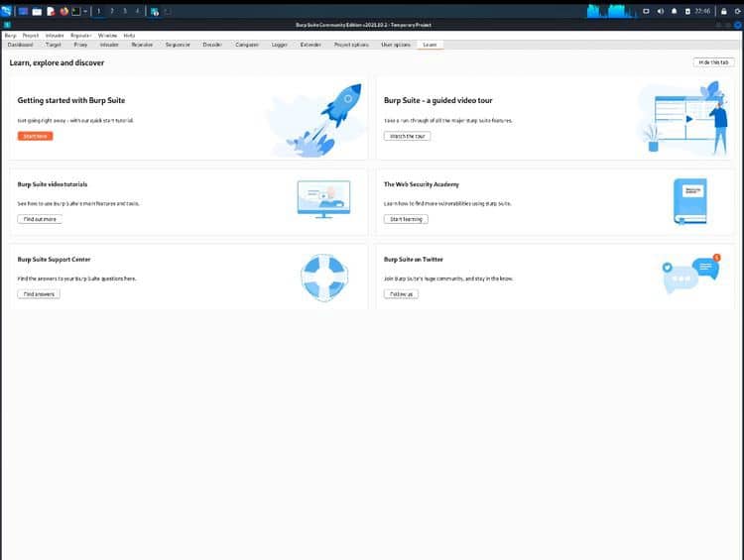Launch Firefox from the top panel
Screen dimensions: 744x560
coord(64,11)
